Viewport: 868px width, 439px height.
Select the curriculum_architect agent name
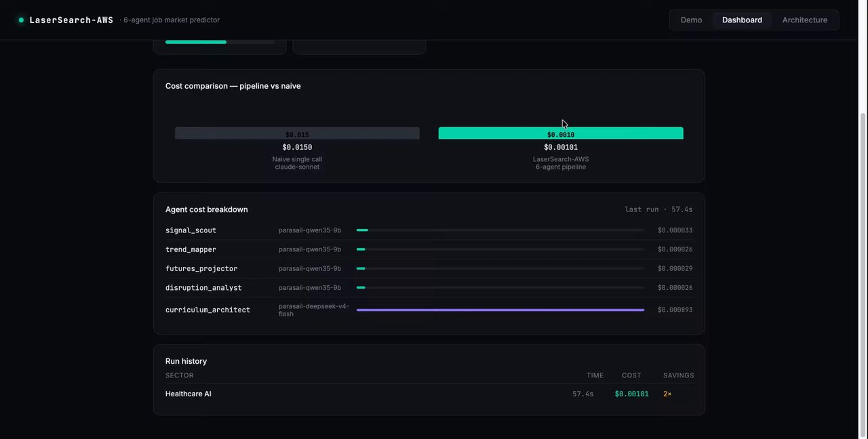click(208, 310)
